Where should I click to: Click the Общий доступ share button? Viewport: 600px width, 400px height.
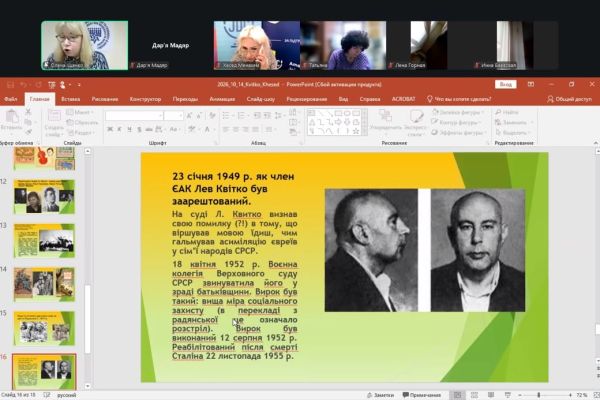click(x=569, y=99)
